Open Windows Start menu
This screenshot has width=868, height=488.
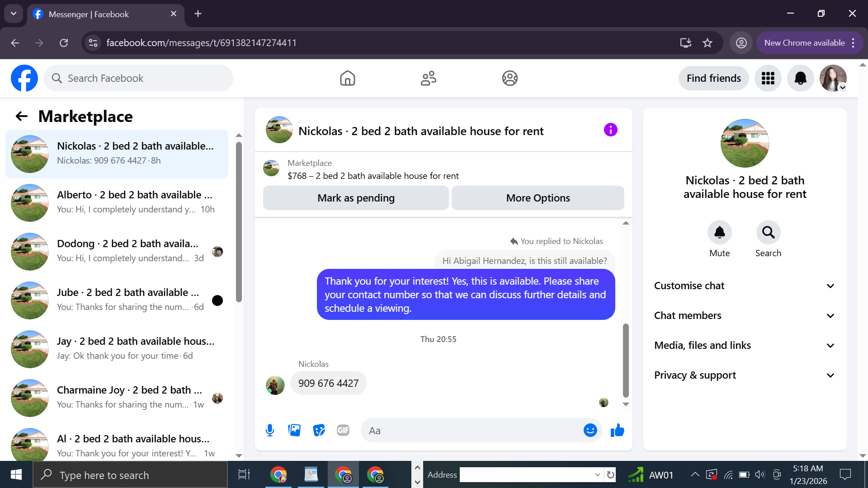pyautogui.click(x=16, y=474)
